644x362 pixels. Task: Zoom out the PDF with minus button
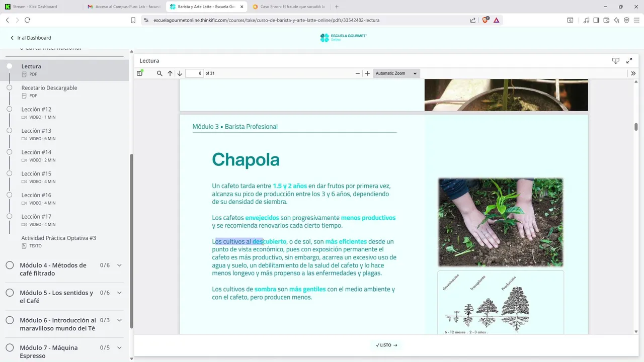(358, 73)
